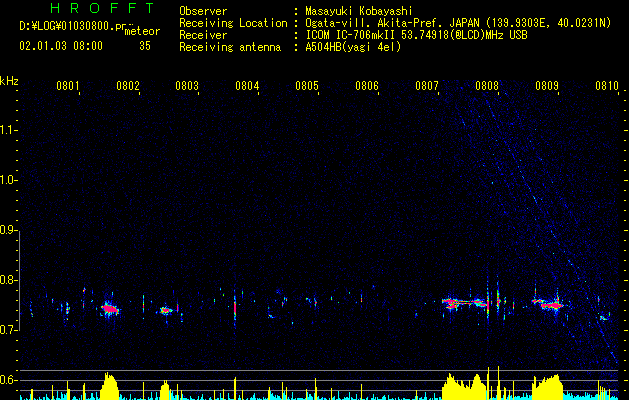Click the 0.6 kHz axis label
This screenshot has width=629, height=400.
pyautogui.click(x=8, y=380)
